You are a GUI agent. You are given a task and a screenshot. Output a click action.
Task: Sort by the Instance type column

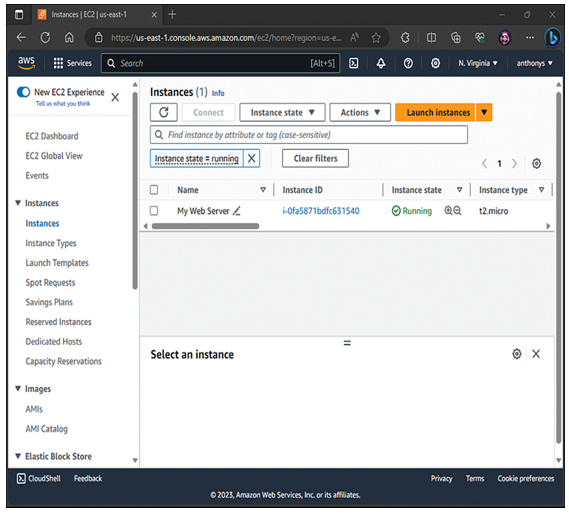(x=541, y=189)
